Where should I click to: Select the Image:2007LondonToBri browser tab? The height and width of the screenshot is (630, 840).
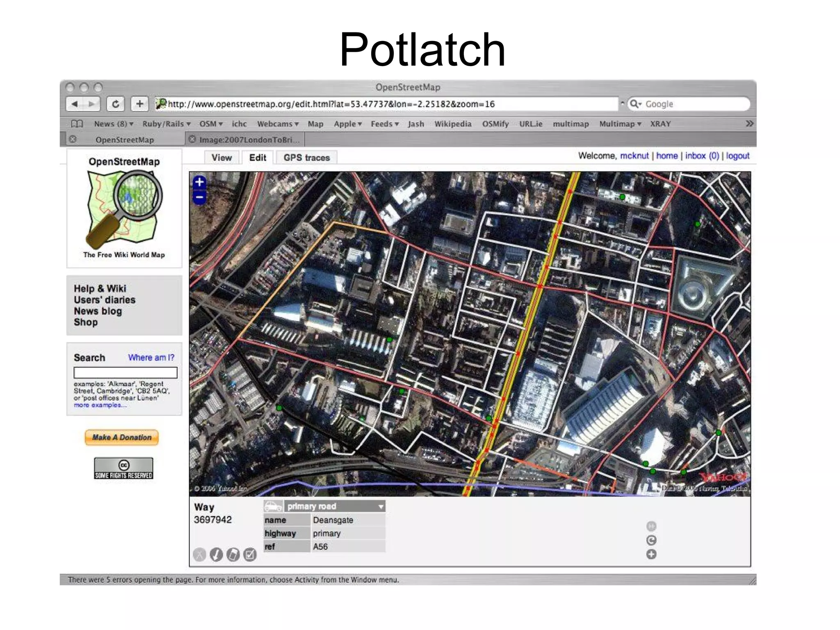(x=249, y=140)
